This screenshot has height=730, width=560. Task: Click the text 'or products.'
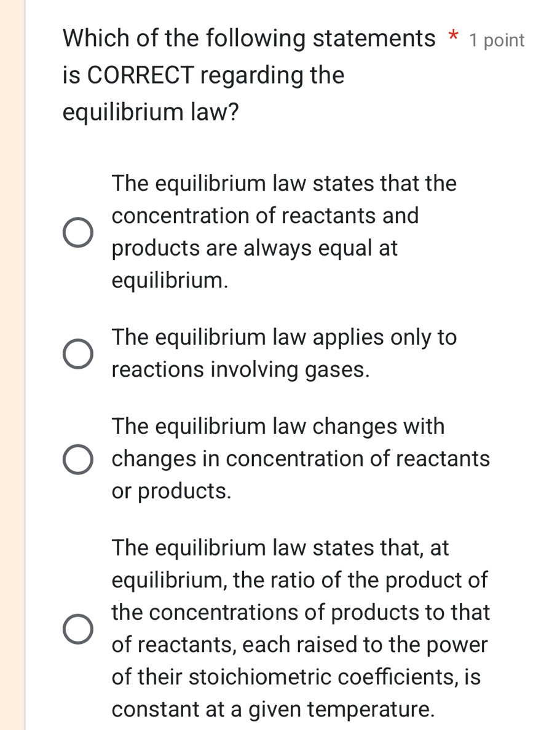(172, 491)
